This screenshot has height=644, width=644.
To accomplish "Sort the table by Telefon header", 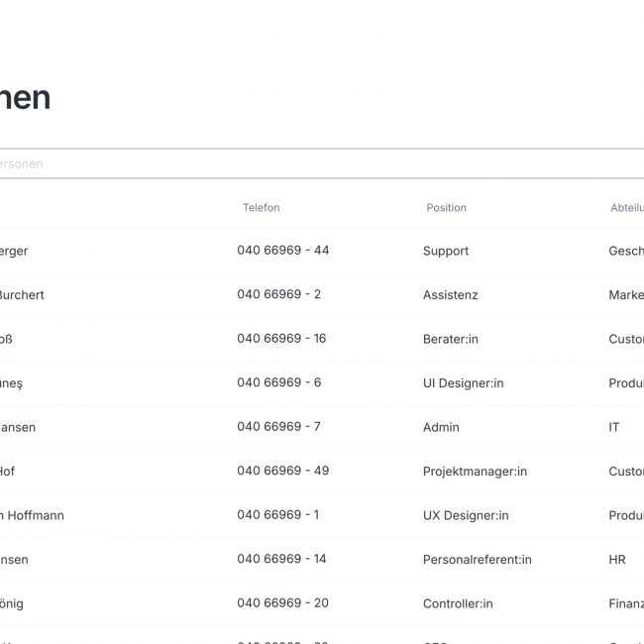I will (262, 208).
